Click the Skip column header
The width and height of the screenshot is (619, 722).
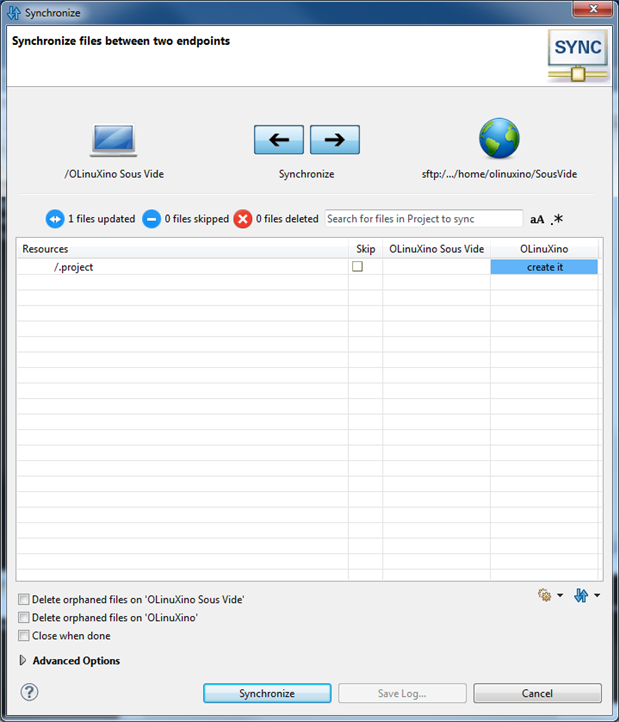(366, 249)
